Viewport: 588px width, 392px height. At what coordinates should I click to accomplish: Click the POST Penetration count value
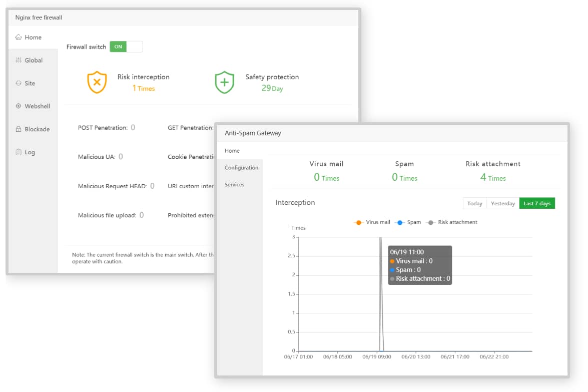(x=133, y=128)
